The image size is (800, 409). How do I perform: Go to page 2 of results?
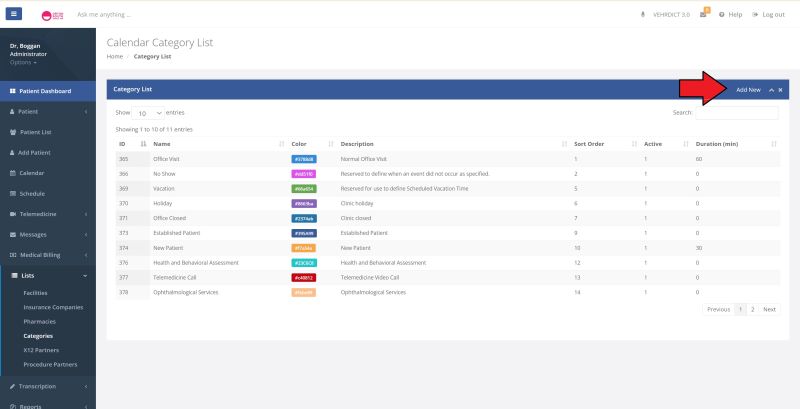coord(753,309)
